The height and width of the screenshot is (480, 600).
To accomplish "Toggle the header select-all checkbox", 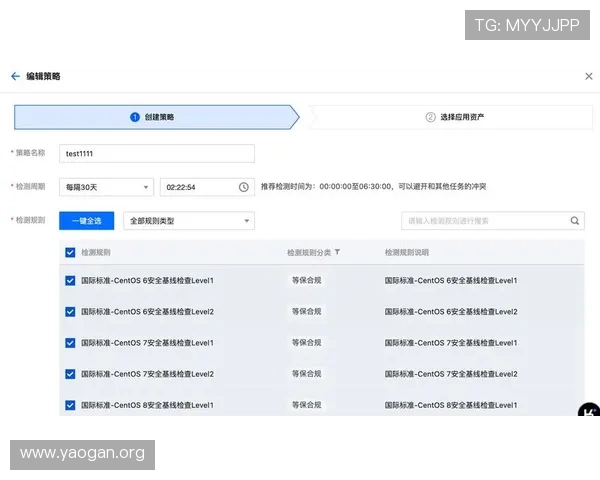I will point(70,252).
